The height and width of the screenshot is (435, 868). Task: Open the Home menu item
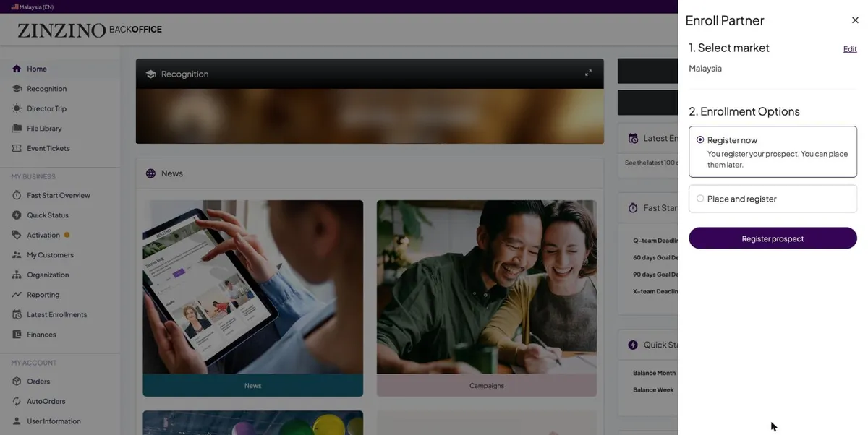coord(37,69)
